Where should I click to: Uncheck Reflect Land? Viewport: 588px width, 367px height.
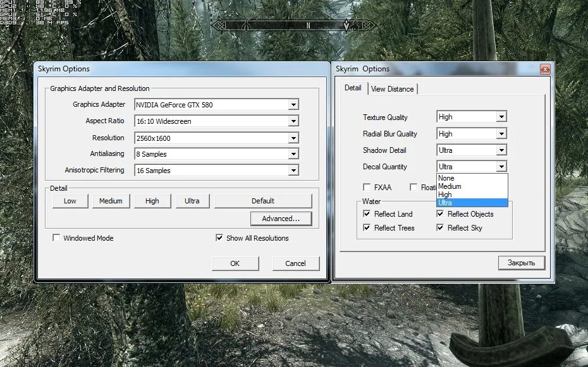click(367, 214)
